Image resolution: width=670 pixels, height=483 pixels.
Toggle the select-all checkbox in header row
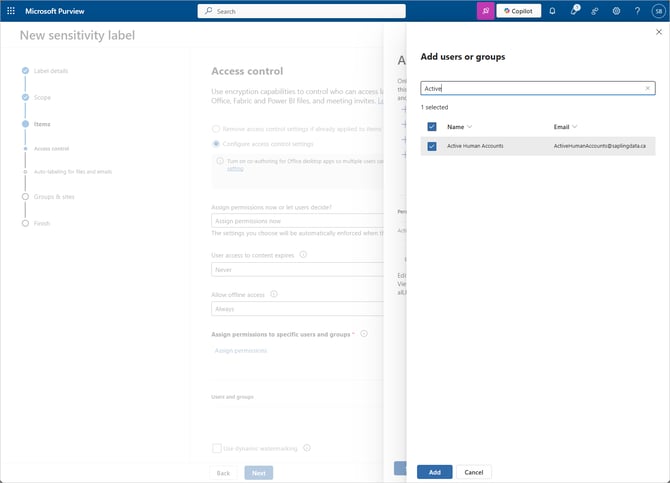[x=432, y=127]
